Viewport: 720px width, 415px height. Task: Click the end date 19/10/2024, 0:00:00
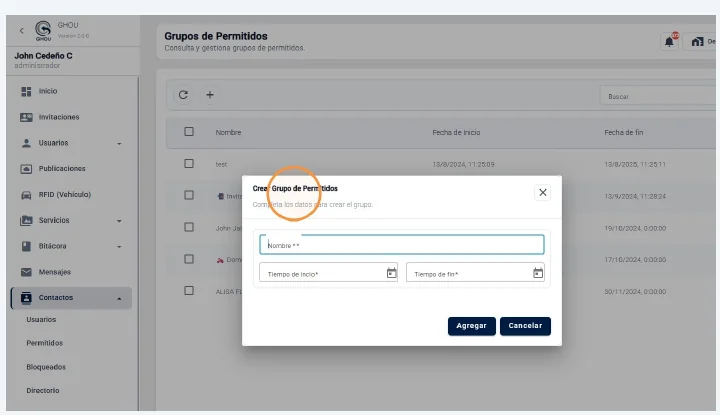[x=635, y=228]
